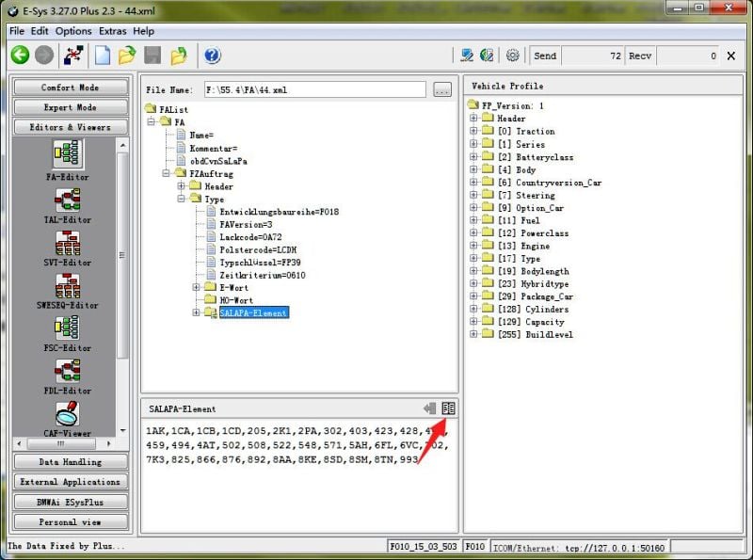Click the green back arrow icon

pyautogui.click(x=20, y=56)
